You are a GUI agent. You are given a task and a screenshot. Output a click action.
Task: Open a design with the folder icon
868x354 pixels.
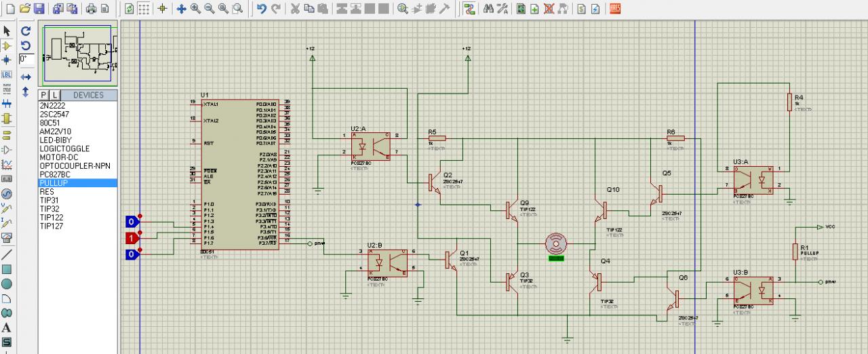[x=25, y=9]
